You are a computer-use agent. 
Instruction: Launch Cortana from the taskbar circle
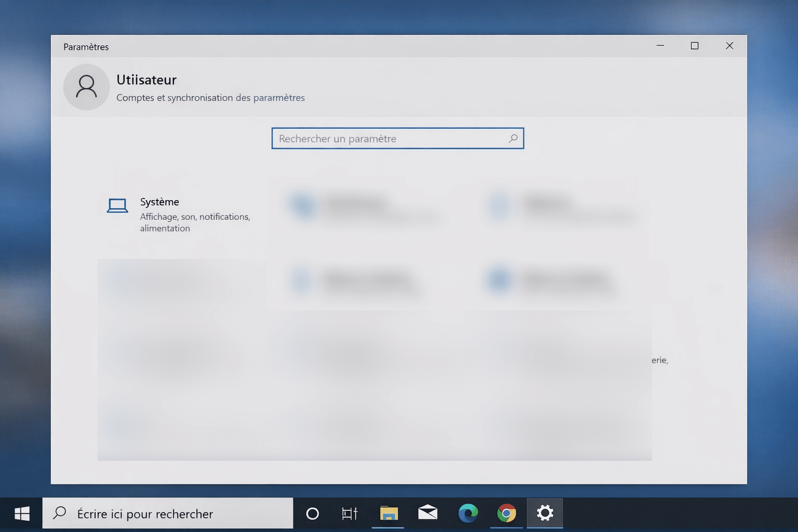coord(312,514)
